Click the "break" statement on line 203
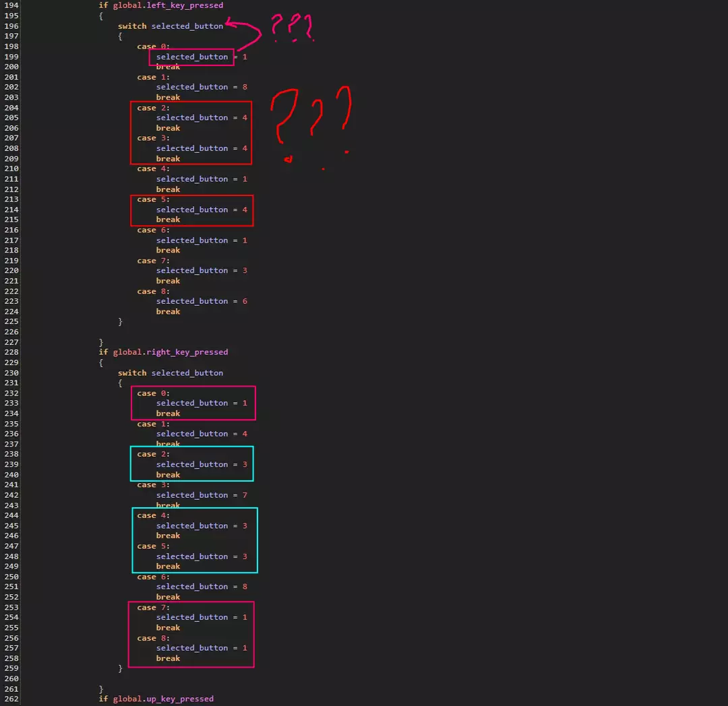 coord(168,98)
